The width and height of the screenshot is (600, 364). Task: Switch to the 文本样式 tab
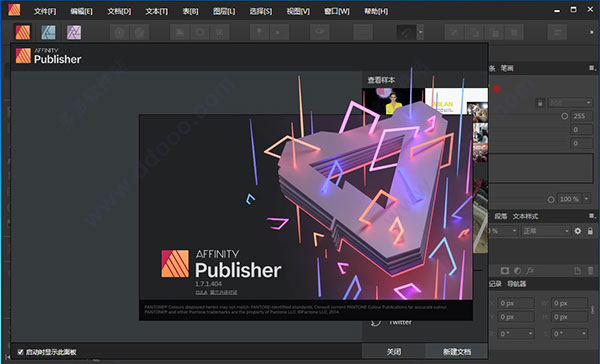click(525, 216)
